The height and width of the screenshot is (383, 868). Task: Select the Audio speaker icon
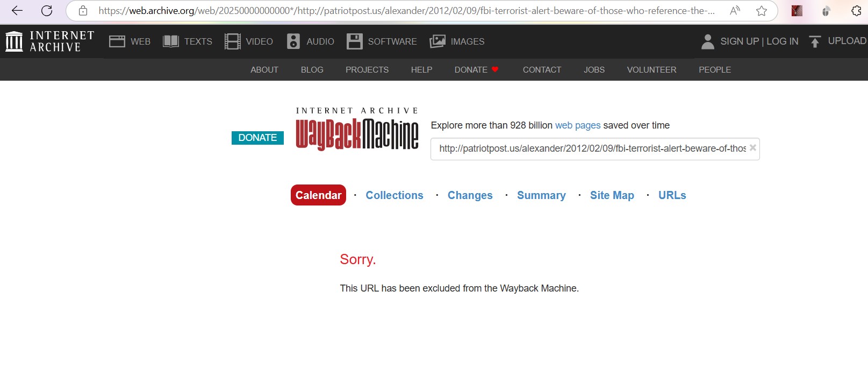click(293, 41)
